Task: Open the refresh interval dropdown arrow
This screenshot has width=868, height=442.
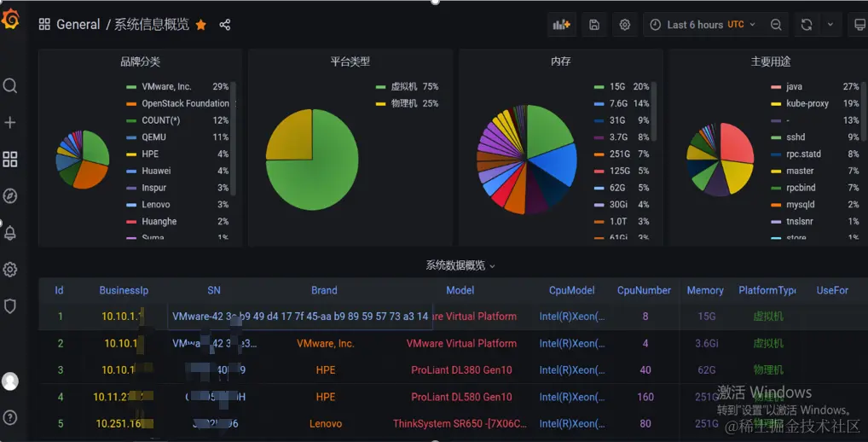Action: tap(830, 25)
